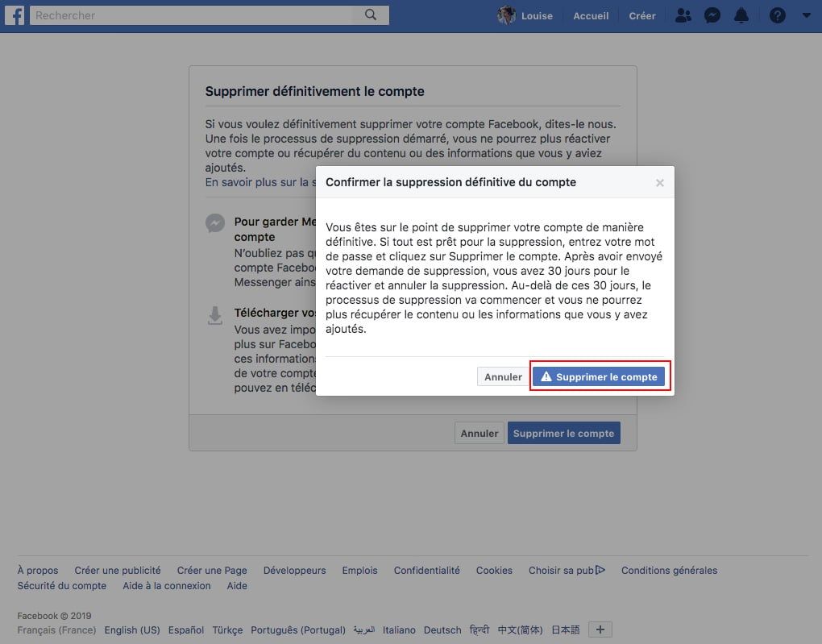Open Créer in top navigation

point(642,16)
